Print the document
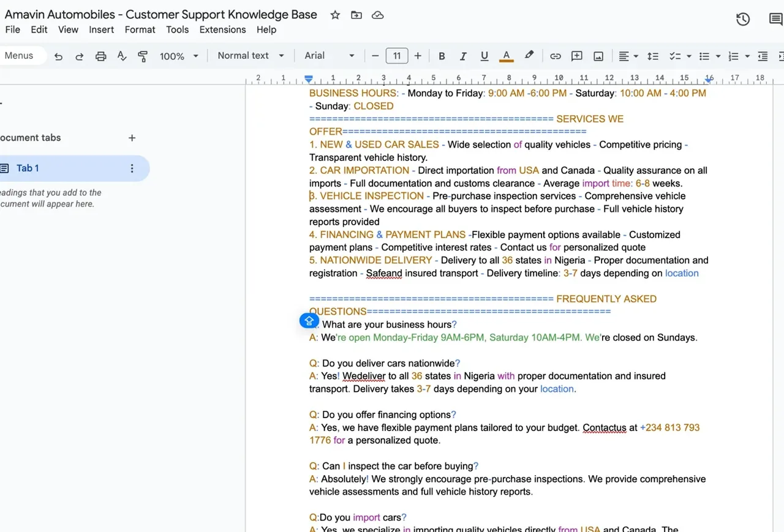This screenshot has height=532, width=784. coord(101,56)
